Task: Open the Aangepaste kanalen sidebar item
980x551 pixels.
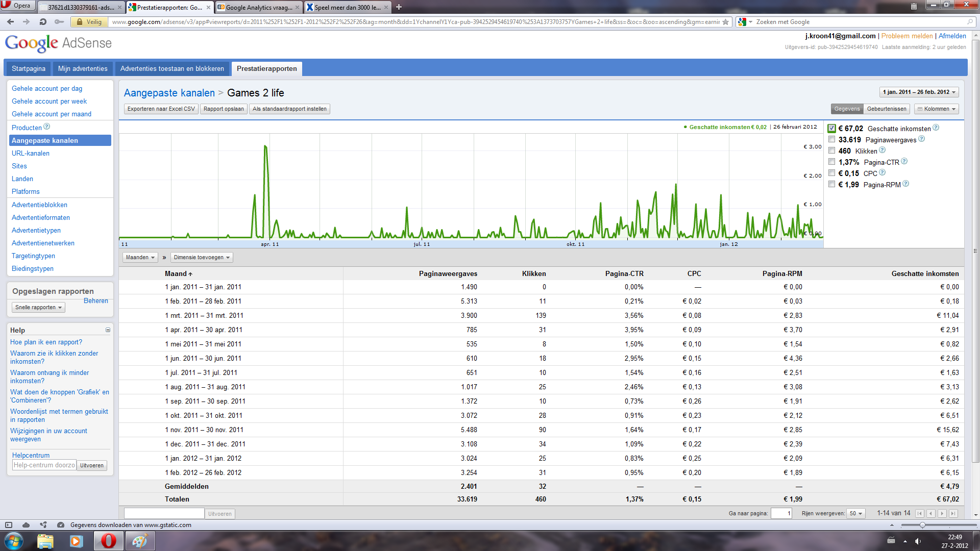Action: (x=60, y=140)
